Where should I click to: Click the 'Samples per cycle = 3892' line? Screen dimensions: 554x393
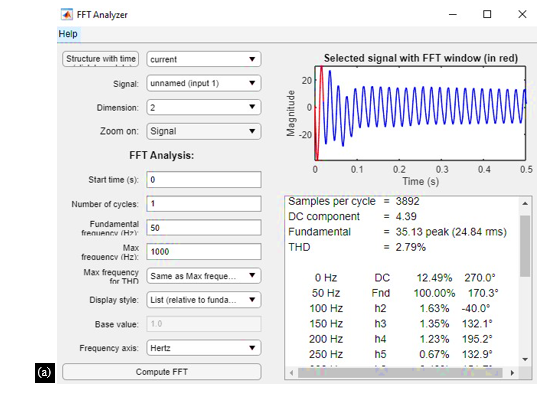click(354, 201)
